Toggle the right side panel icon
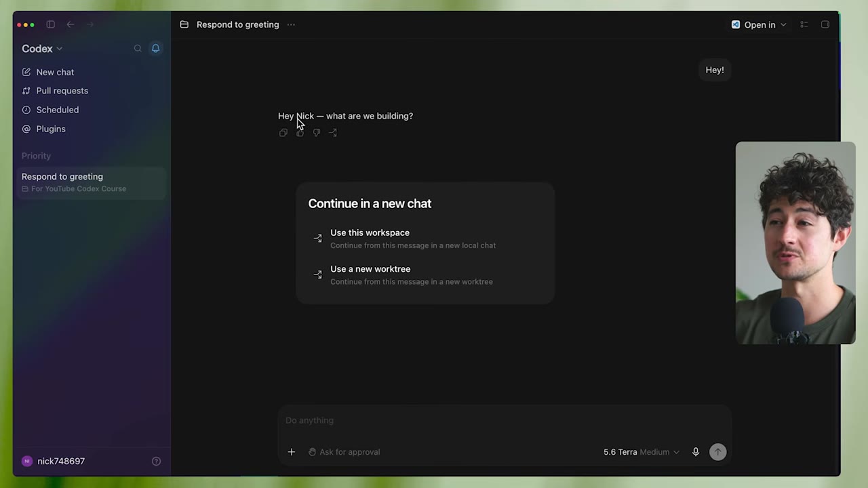This screenshot has width=868, height=488. 825,24
